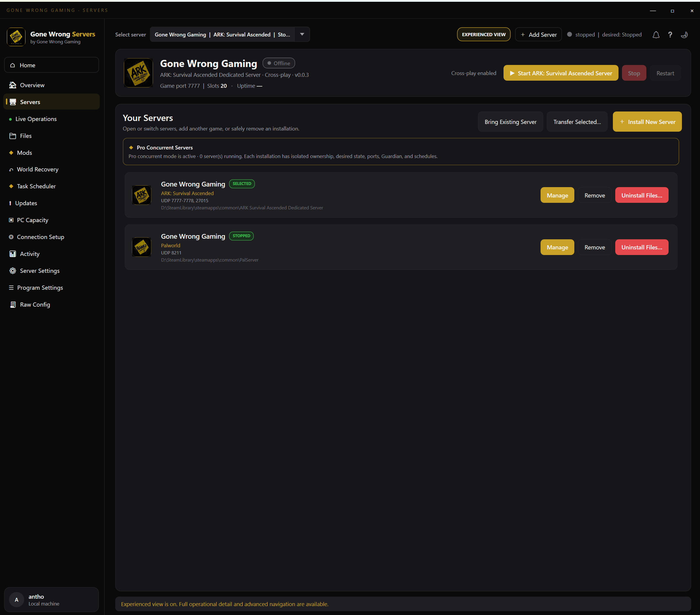Click Install New Server button
This screenshot has height=615, width=700.
(647, 122)
